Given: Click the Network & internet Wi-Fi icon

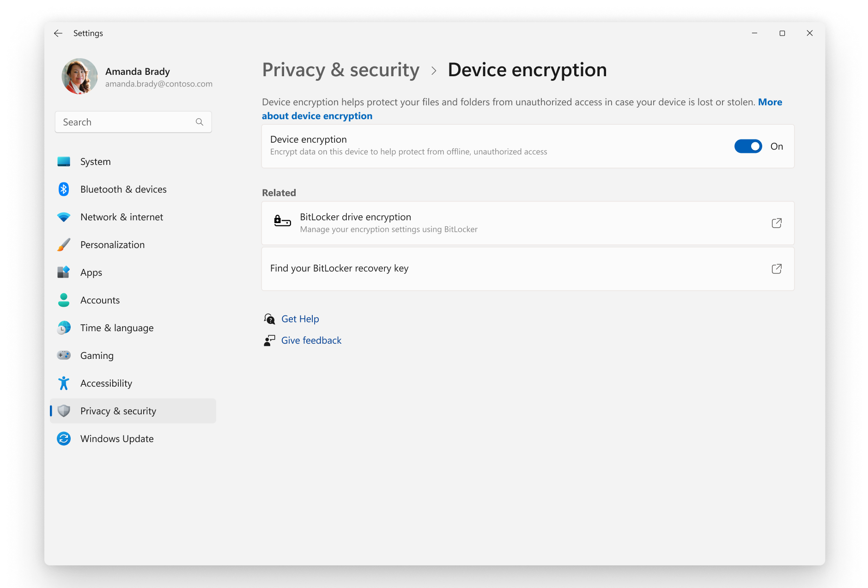Looking at the screenshot, I should point(64,217).
